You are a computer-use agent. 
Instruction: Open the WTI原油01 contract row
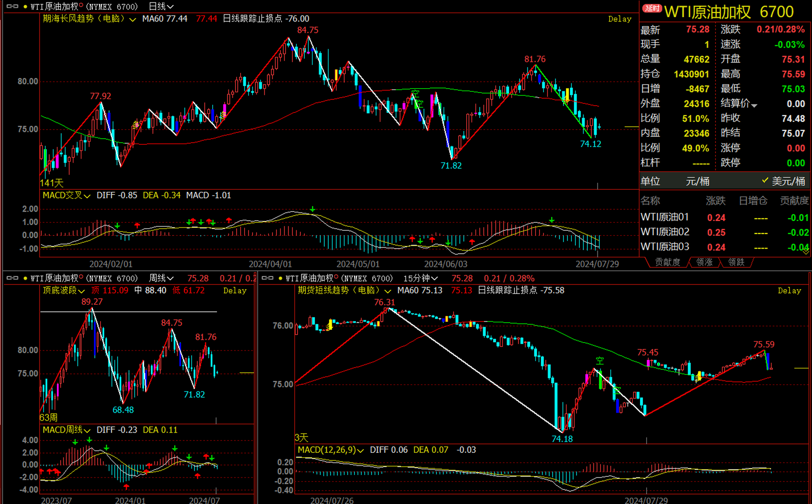[725, 217]
